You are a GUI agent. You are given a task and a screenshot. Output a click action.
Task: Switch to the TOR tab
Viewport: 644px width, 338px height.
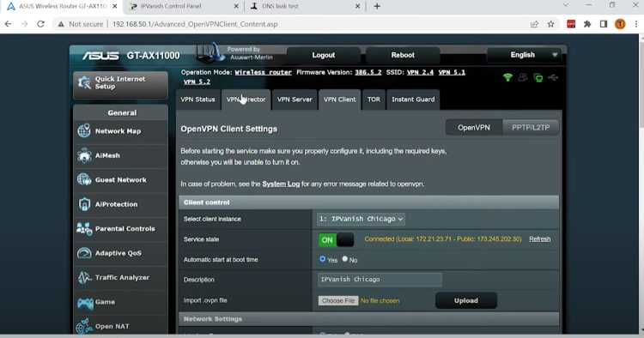point(374,100)
